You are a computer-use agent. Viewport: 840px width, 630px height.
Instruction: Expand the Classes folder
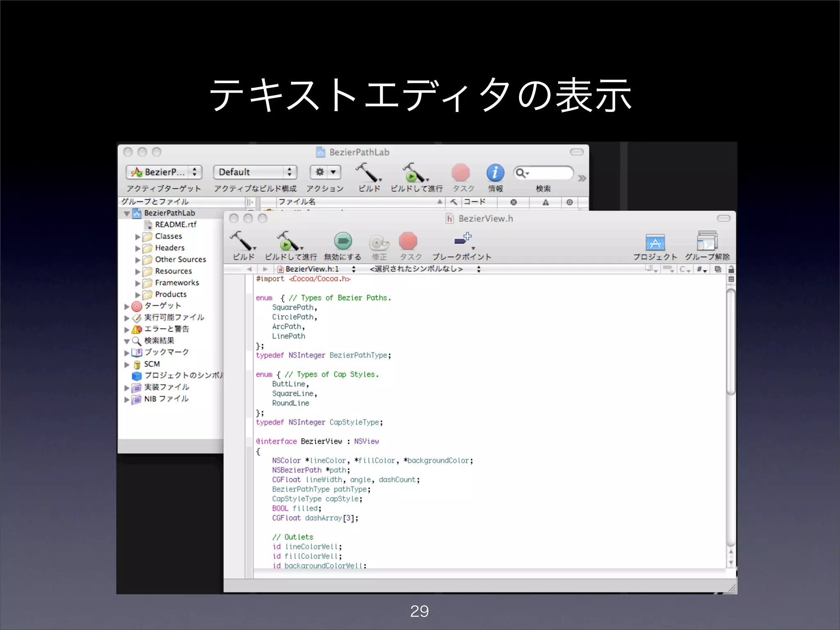pos(138,237)
